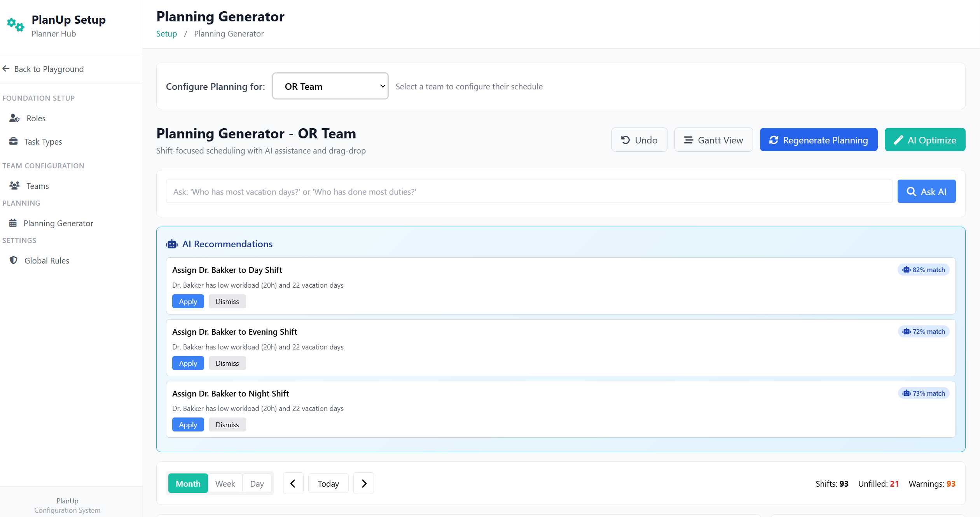
Task: Click the AI Optimize button
Action: (x=925, y=140)
